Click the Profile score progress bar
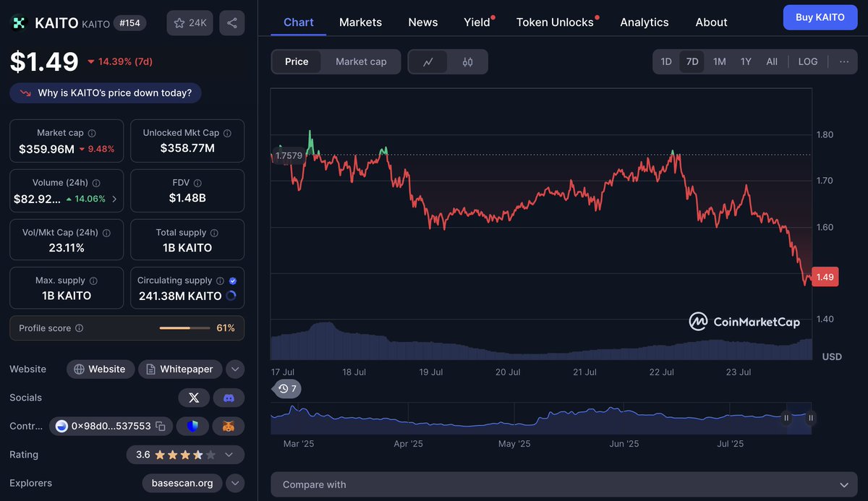 pos(185,328)
